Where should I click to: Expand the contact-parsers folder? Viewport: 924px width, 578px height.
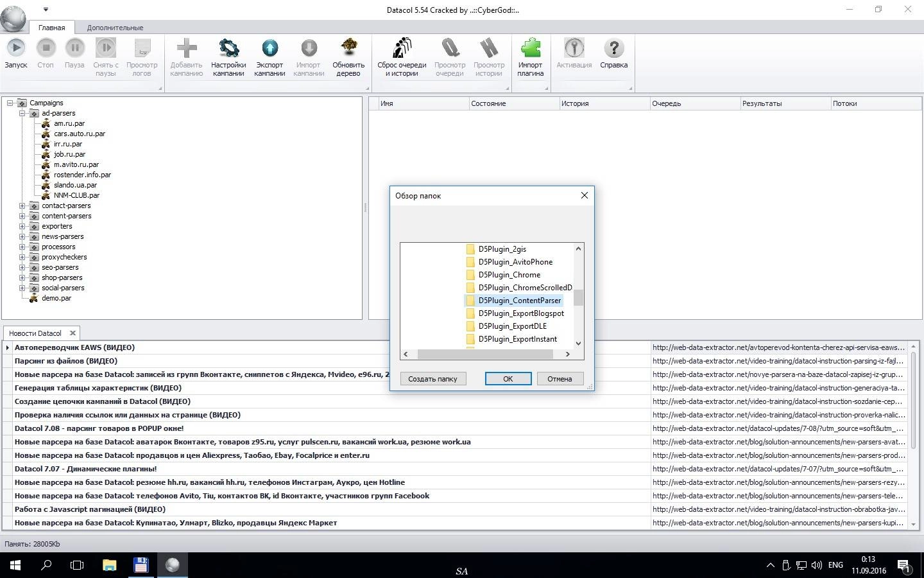[x=22, y=206]
